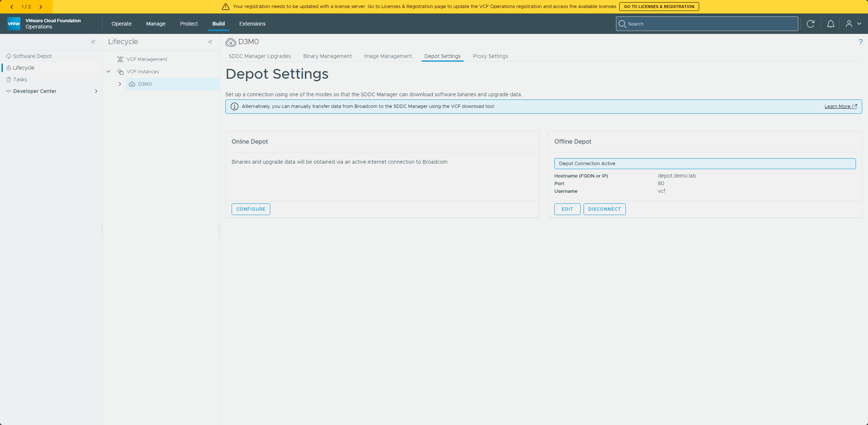Open Software Depot in sidebar
The image size is (868, 425).
32,56
